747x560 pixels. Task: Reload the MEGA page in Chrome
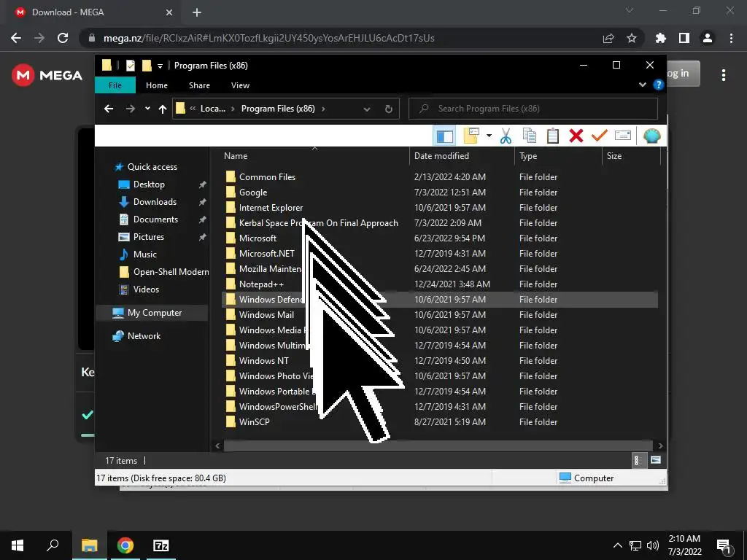tap(63, 38)
